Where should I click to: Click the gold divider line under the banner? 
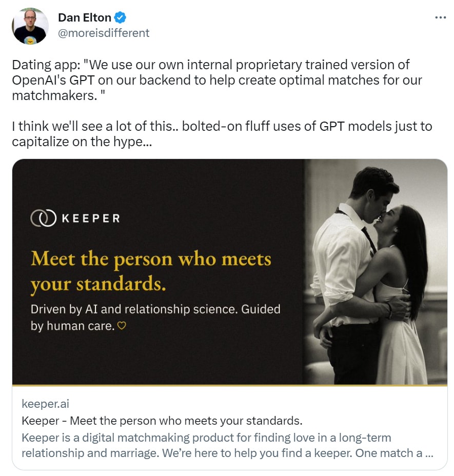click(x=229, y=385)
